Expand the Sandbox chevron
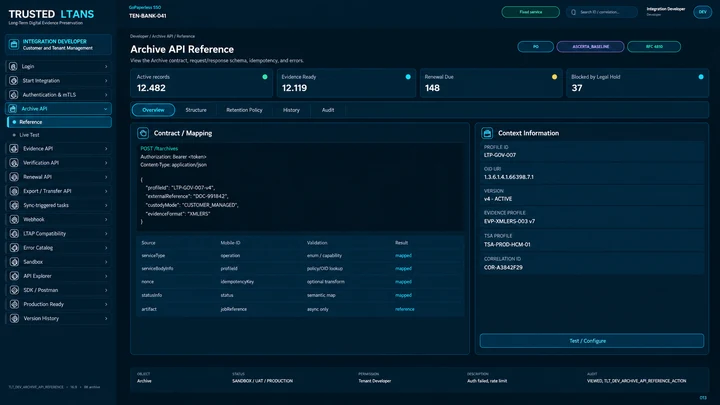This screenshot has height=405, width=720. click(106, 262)
